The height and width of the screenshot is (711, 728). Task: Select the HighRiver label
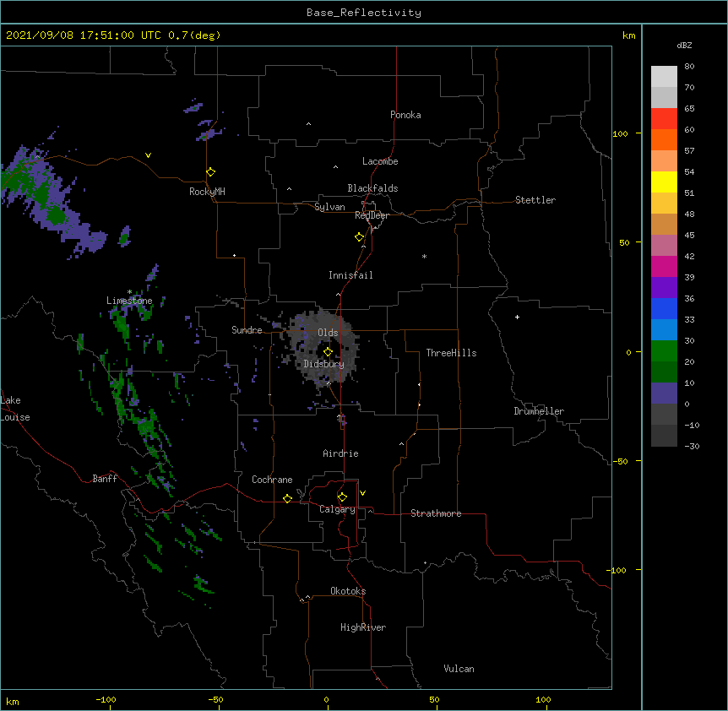click(x=363, y=627)
